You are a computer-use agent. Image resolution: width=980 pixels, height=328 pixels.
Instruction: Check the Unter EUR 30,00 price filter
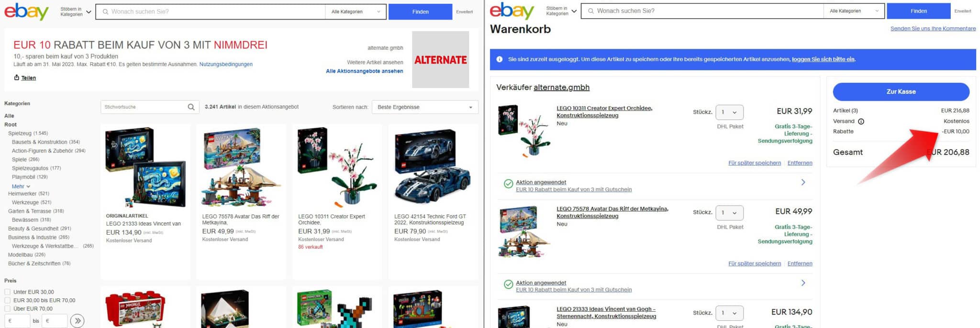(x=7, y=292)
